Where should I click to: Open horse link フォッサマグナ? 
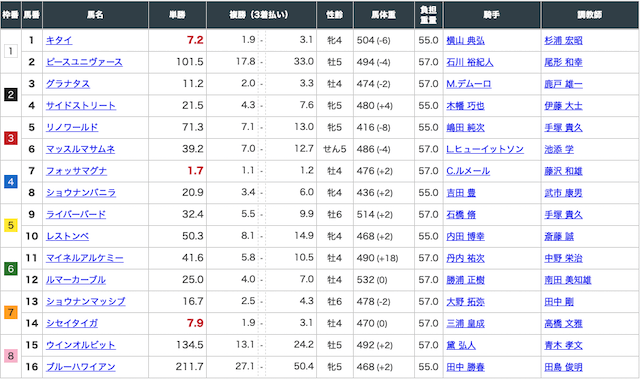point(76,171)
